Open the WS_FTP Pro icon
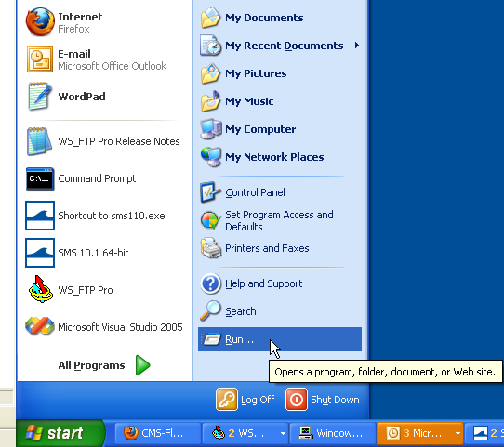 pyautogui.click(x=40, y=289)
